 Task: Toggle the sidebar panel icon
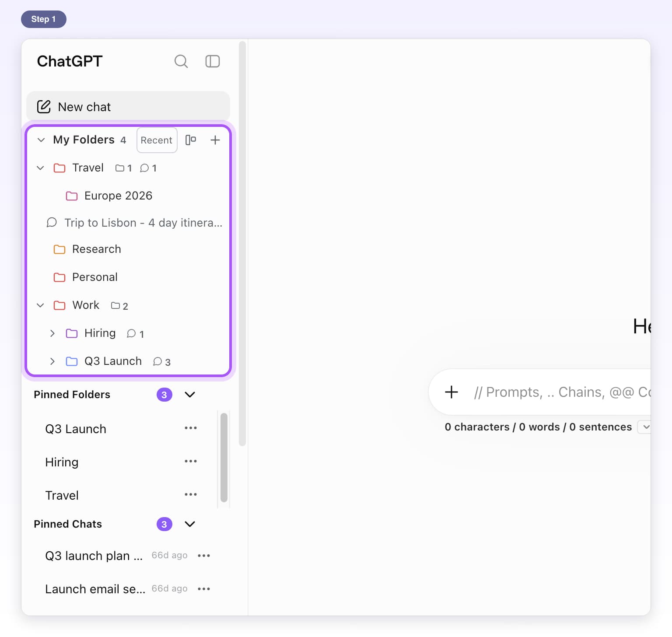point(213,61)
